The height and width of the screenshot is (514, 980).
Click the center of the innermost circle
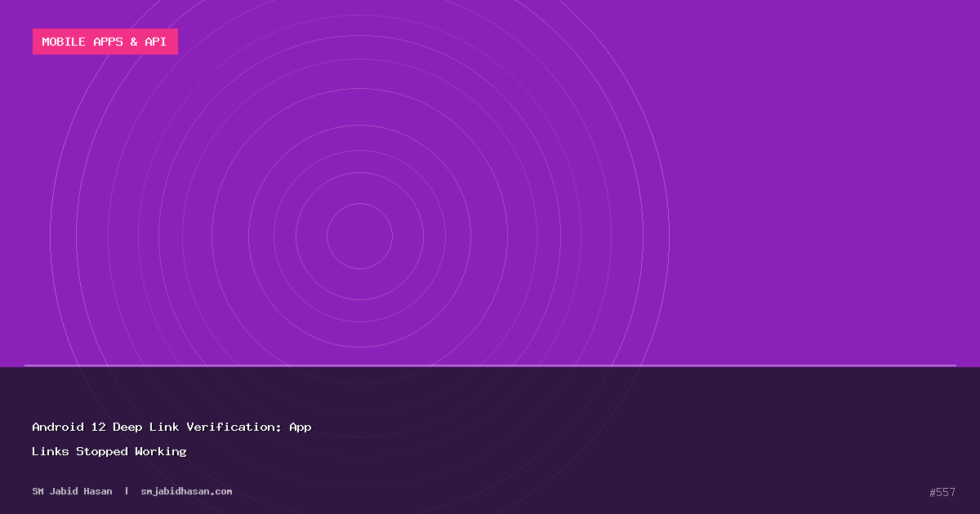coord(359,236)
